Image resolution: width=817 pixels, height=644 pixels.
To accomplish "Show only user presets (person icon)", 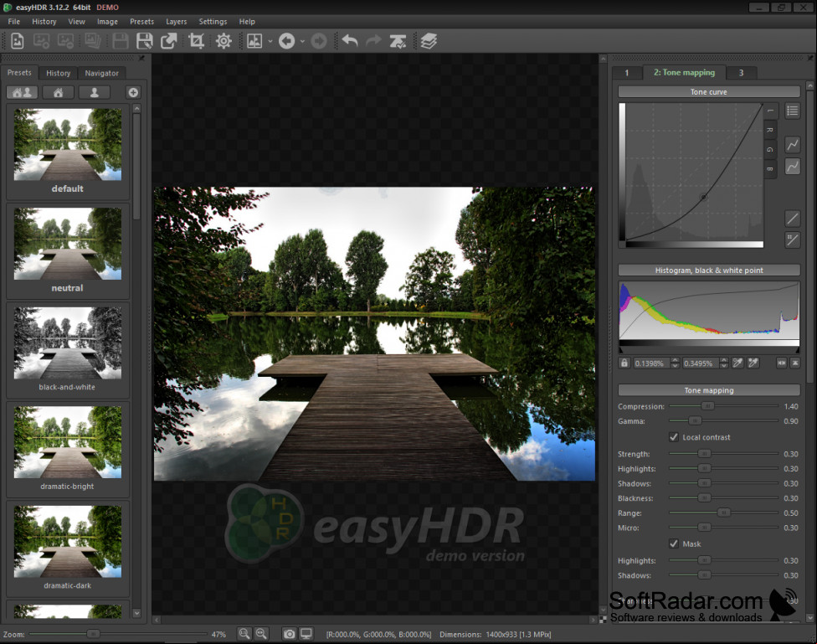I will 95,92.
